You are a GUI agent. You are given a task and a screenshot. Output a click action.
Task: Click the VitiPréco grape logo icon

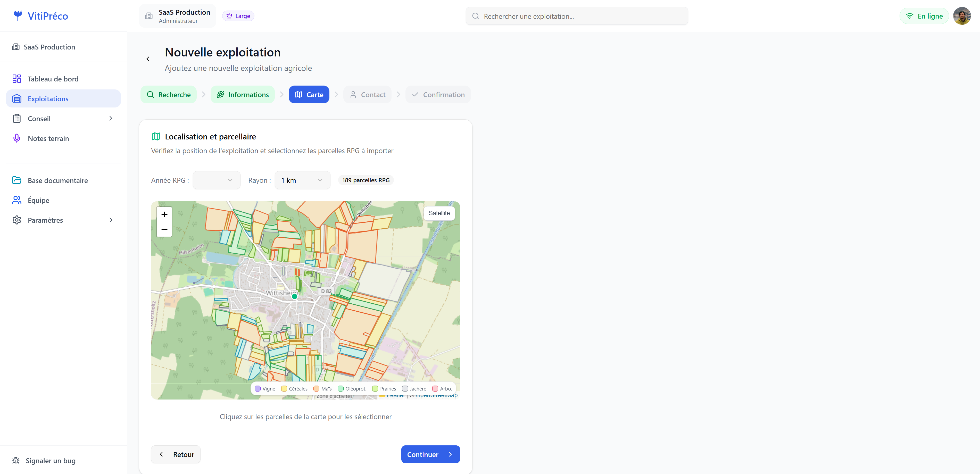tap(18, 16)
